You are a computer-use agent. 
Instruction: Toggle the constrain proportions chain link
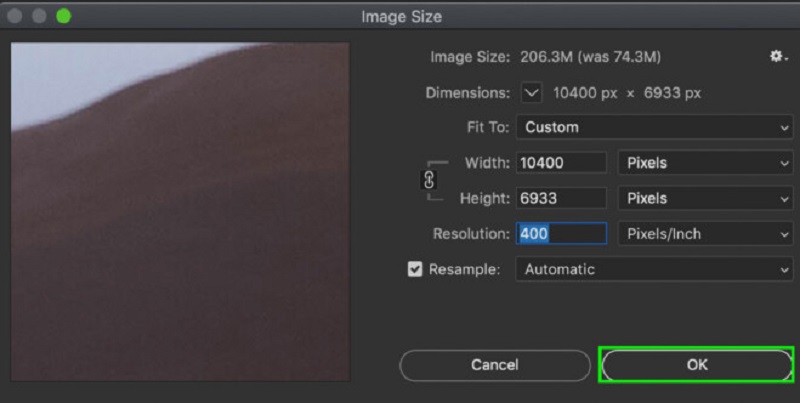[431, 180]
